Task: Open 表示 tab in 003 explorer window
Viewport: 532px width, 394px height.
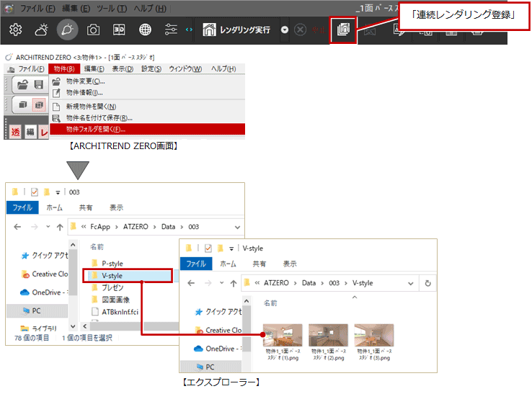Action: point(116,207)
